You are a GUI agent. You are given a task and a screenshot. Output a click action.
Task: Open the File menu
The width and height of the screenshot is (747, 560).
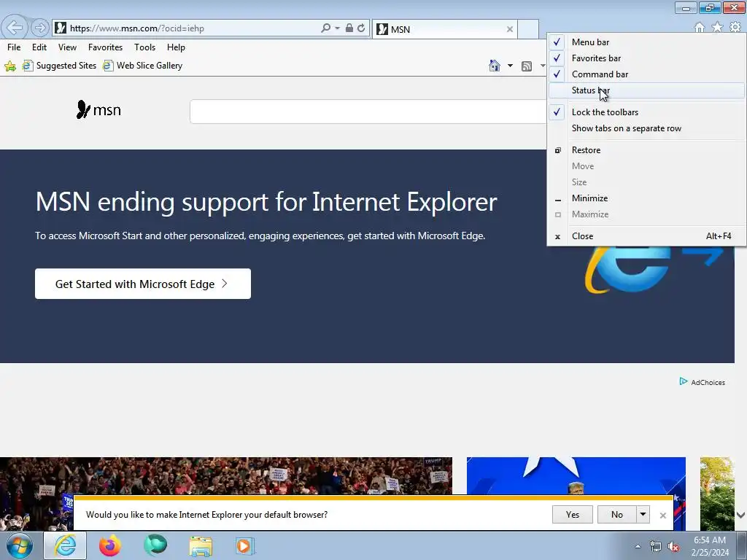coord(14,47)
